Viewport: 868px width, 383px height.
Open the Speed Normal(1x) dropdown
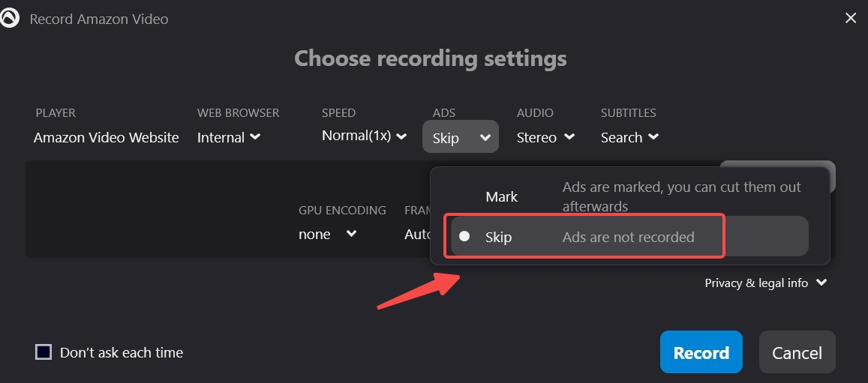tap(365, 136)
